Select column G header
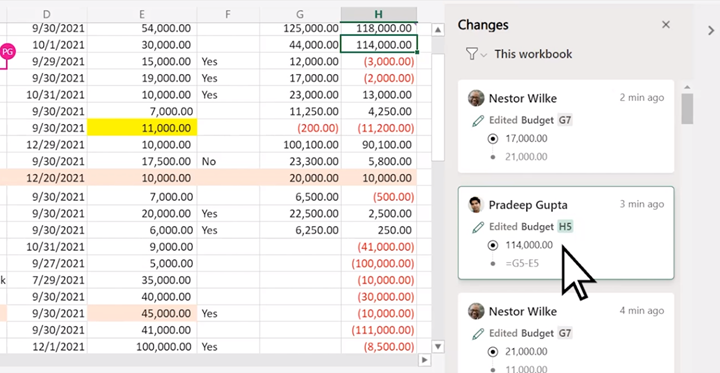The width and height of the screenshot is (720, 373). click(300, 14)
